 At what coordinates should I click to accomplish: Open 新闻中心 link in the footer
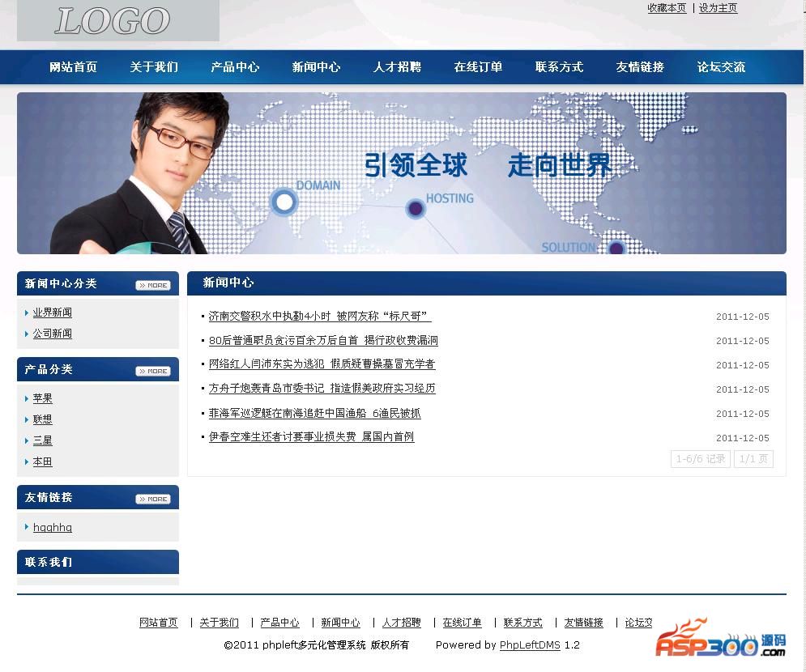coord(340,623)
